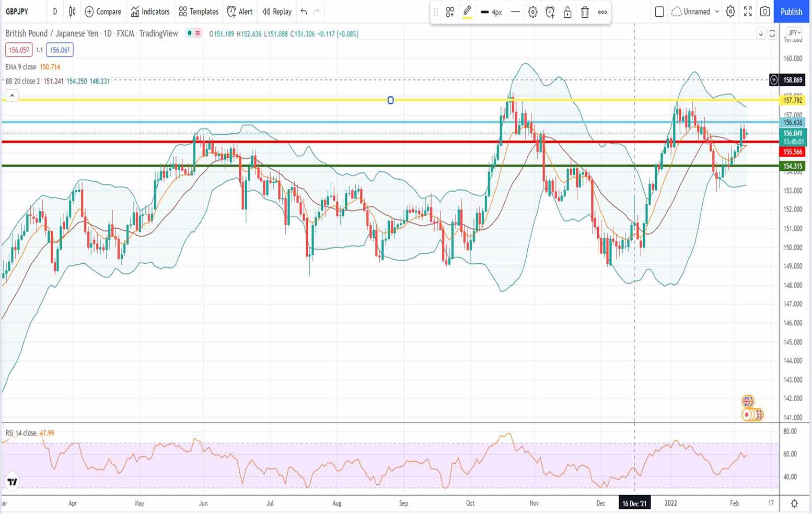Open more options (three dots) in drawing toolbar
This screenshot has height=514, width=812.
602,12
